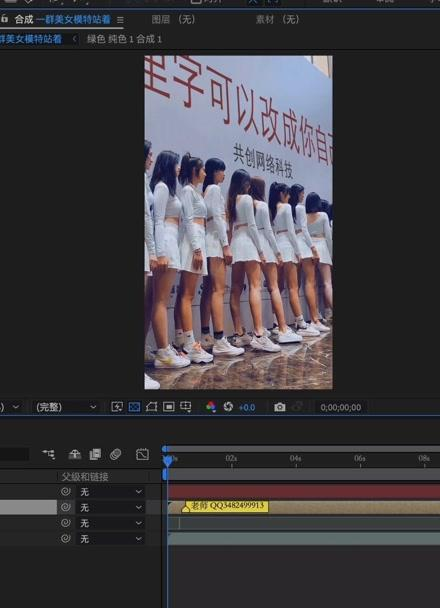440x608 pixels.
Task: Click the parent pick whip on second layer row
Action: [x=66, y=507]
